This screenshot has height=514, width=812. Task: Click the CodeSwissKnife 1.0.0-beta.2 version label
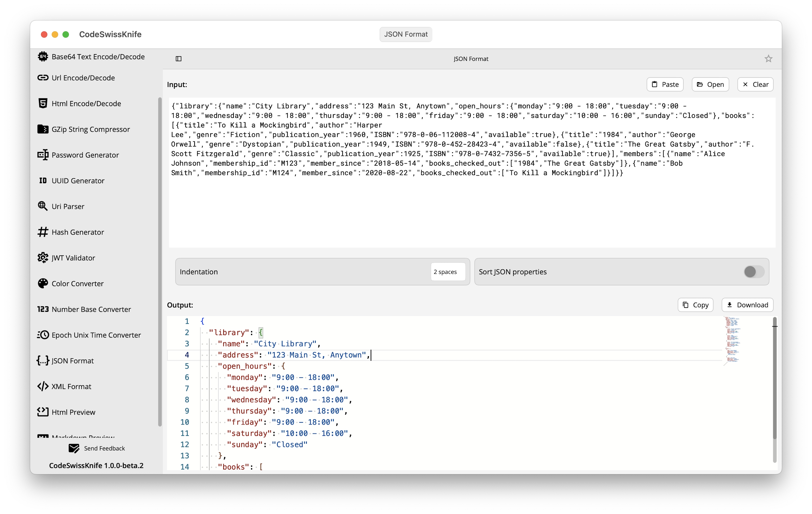(x=96, y=466)
